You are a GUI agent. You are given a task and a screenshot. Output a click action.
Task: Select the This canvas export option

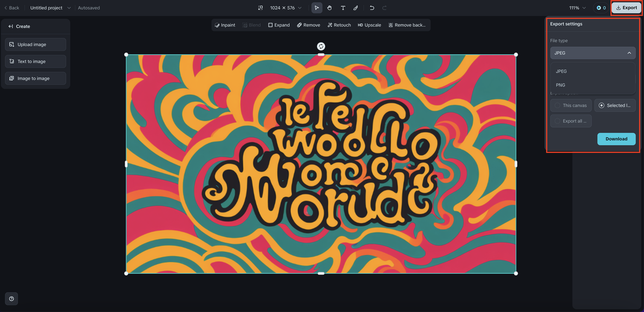pyautogui.click(x=571, y=106)
